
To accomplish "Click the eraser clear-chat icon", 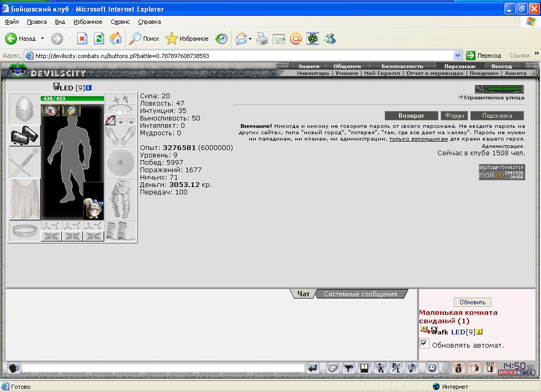I will [x=333, y=368].
